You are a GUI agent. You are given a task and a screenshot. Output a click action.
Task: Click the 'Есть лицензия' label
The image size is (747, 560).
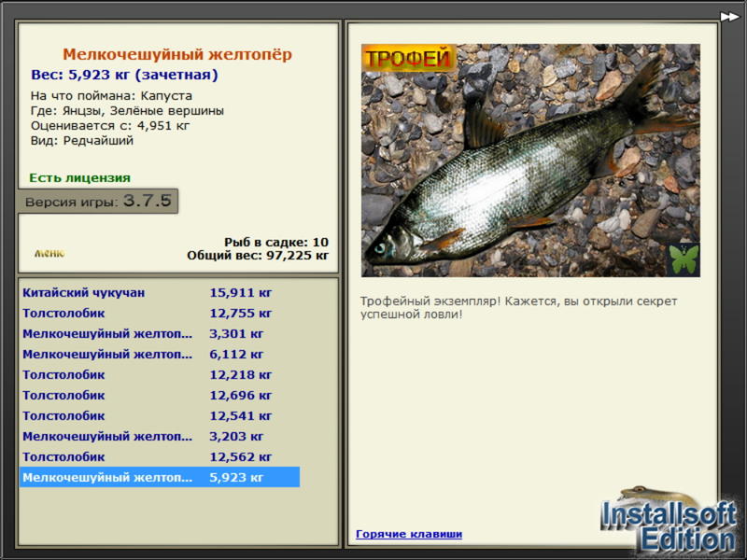click(80, 178)
